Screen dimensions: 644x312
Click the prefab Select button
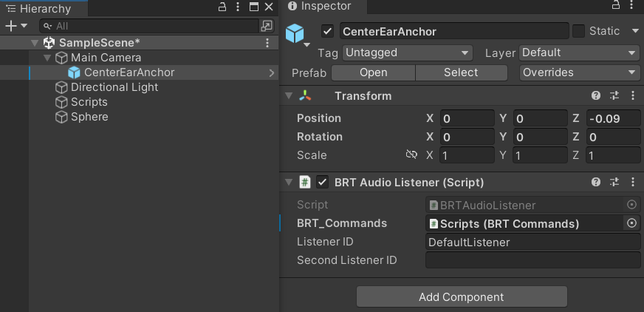[462, 72]
